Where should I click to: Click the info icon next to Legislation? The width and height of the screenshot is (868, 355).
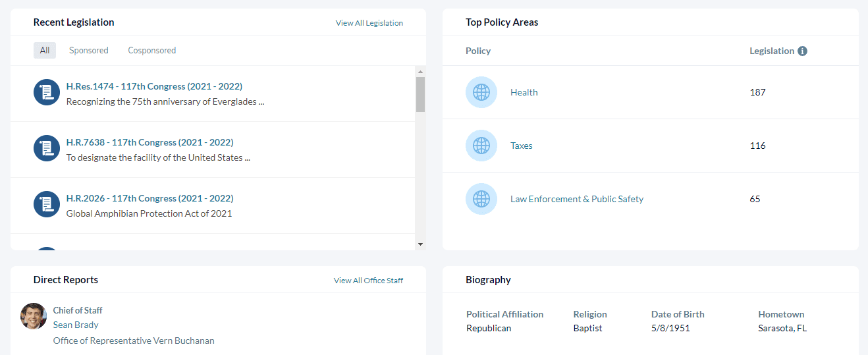(802, 51)
